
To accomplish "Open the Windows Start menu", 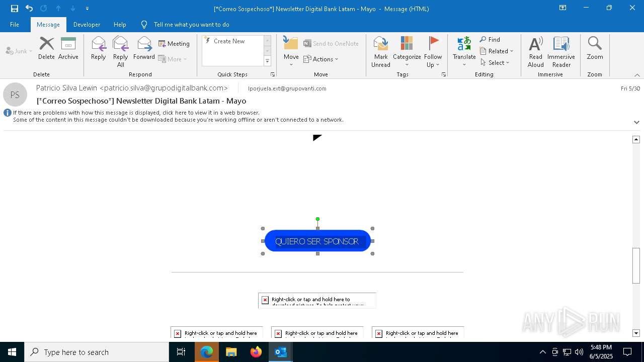I will coord(12,352).
